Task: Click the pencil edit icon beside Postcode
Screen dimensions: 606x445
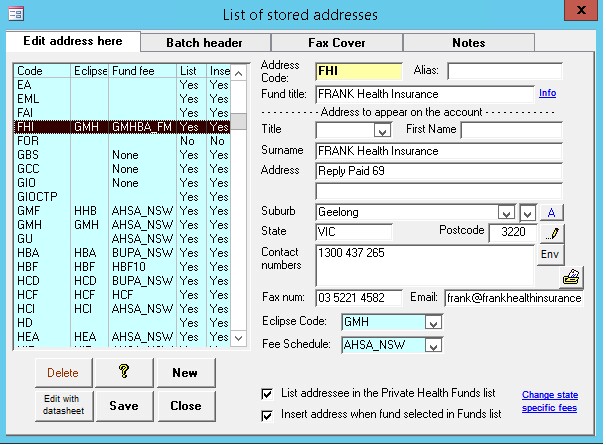Action: (552, 233)
